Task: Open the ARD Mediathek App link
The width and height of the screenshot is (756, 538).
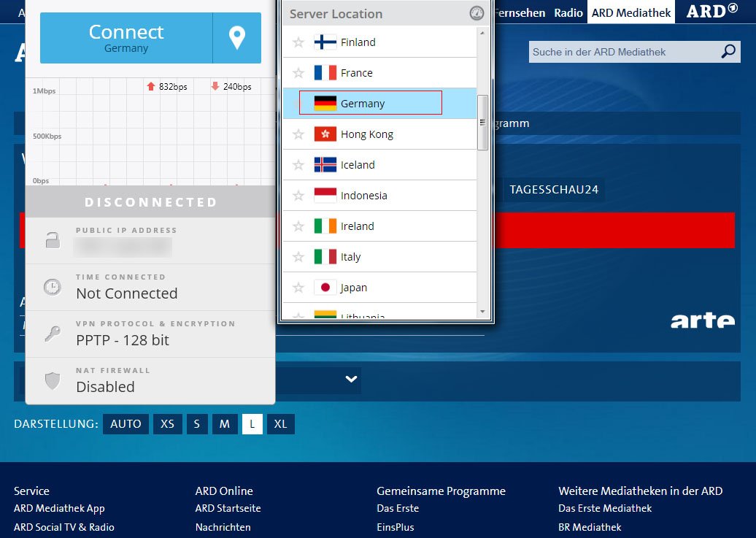Action: click(x=59, y=509)
